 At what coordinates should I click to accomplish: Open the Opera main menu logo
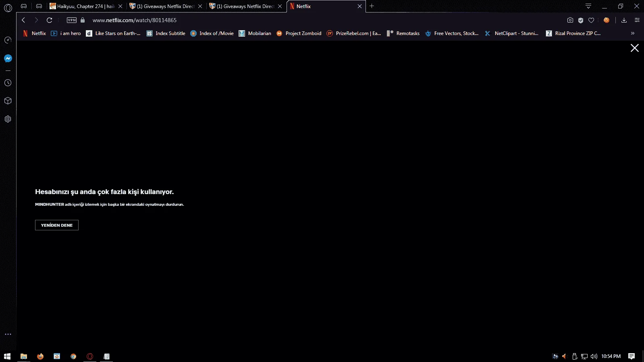(x=8, y=8)
